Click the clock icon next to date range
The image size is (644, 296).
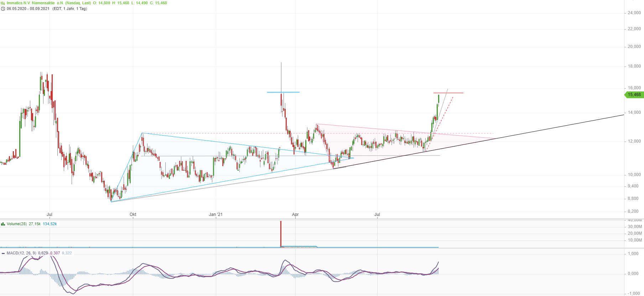pyautogui.click(x=3, y=9)
